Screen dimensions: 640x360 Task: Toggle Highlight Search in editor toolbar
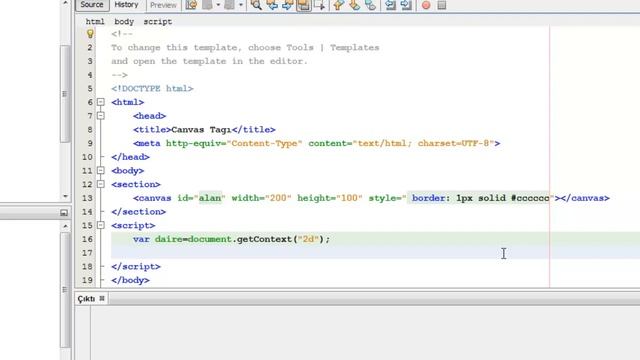click(x=304, y=5)
